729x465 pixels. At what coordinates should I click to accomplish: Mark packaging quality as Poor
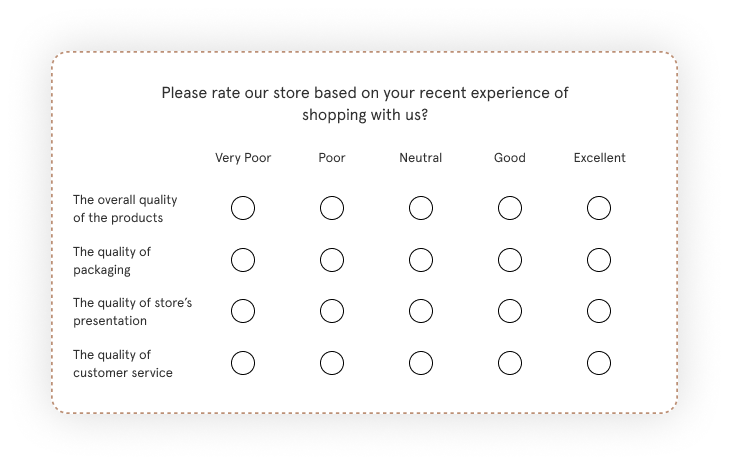332,260
